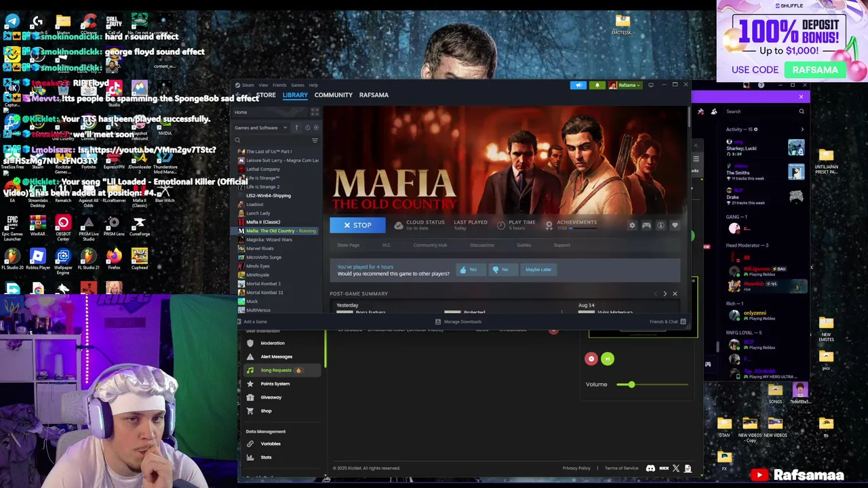Switch to Steam STORE tab
Viewport: 868px width, 488px height.
(x=267, y=95)
